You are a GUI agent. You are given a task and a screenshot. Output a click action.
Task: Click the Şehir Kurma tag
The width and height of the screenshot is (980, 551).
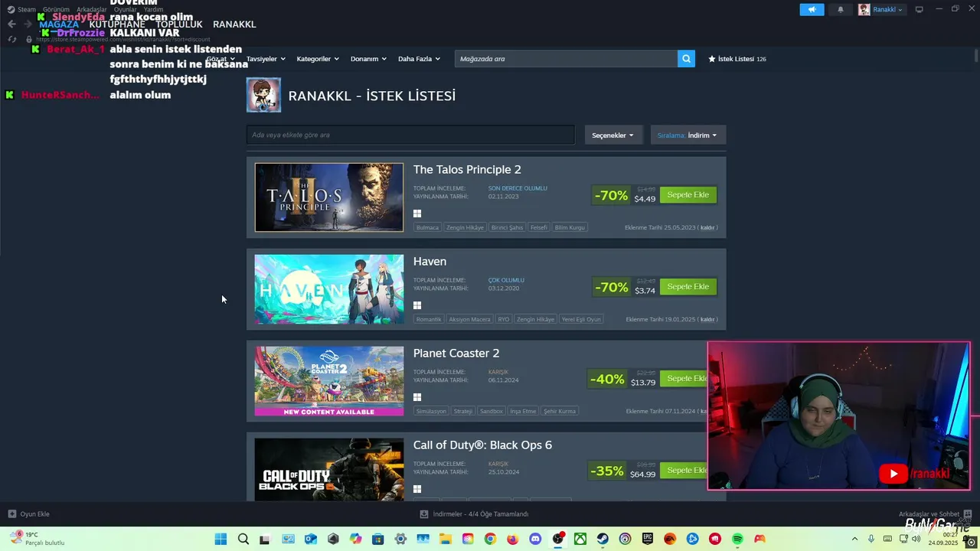[x=560, y=411]
